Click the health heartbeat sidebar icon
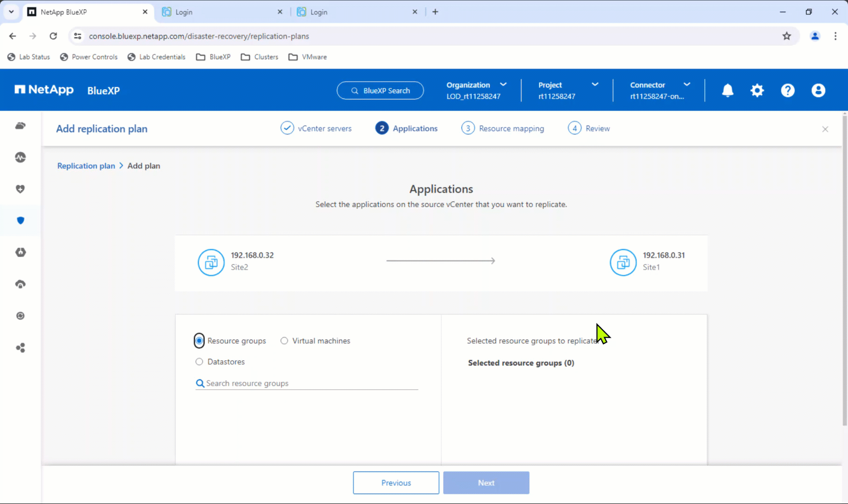 (x=21, y=157)
